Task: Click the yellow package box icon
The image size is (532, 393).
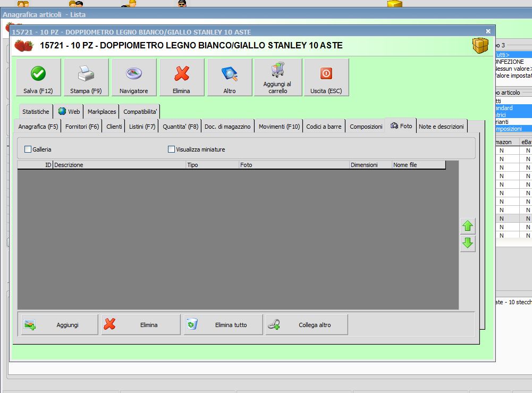Action: (480, 46)
